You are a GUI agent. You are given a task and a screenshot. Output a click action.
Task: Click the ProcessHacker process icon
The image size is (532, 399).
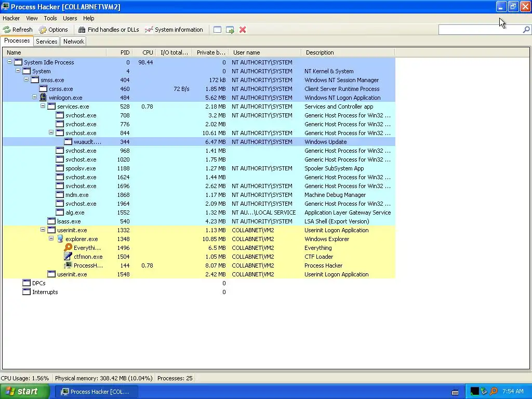[68, 265]
